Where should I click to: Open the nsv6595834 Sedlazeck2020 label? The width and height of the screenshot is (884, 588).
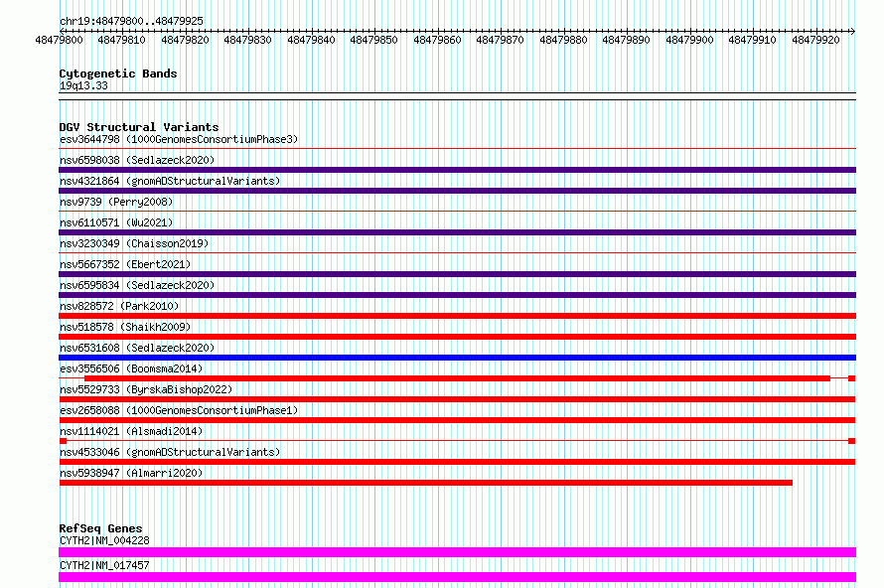click(x=137, y=285)
